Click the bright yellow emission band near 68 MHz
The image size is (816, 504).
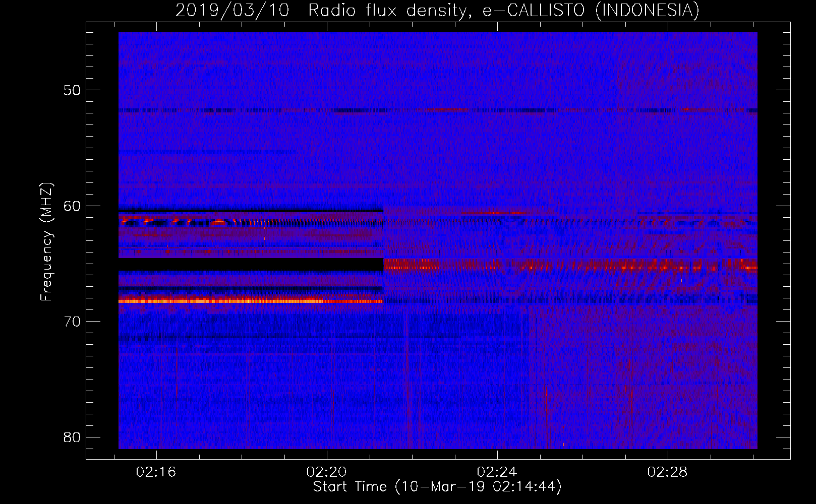pos(251,301)
